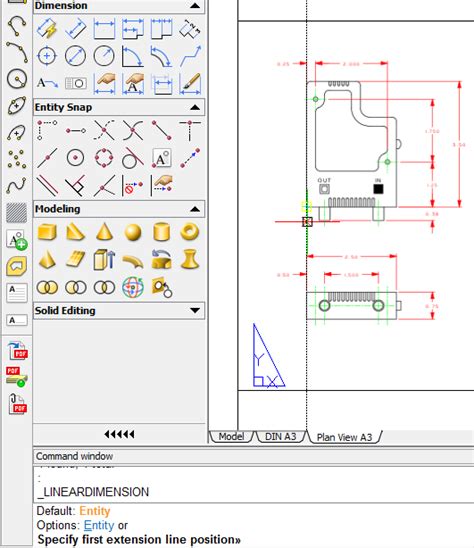474x548 pixels.
Task: Select the Circle tool in sidebar
Action: click(17, 79)
